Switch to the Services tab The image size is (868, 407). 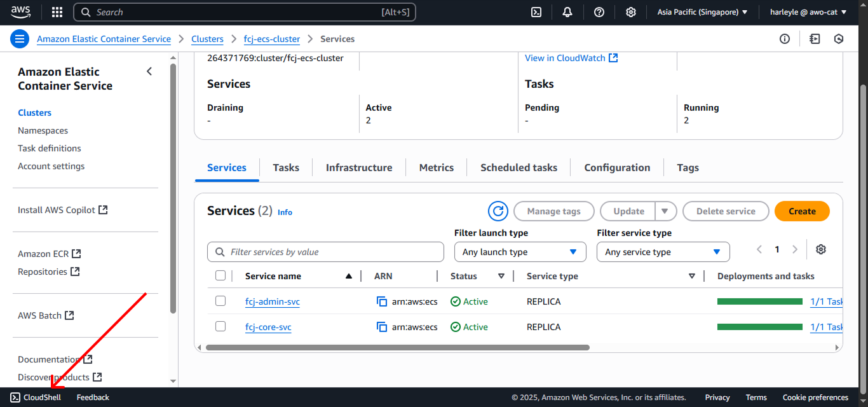[x=227, y=168]
